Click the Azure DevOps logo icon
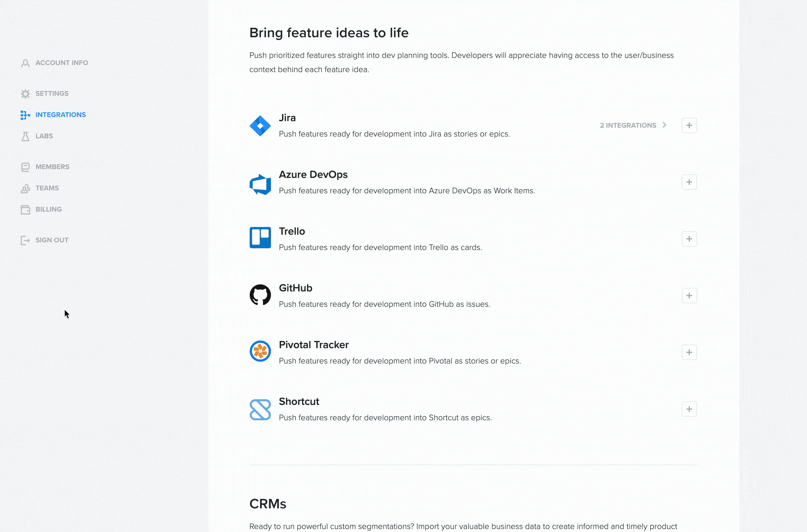 click(x=260, y=184)
